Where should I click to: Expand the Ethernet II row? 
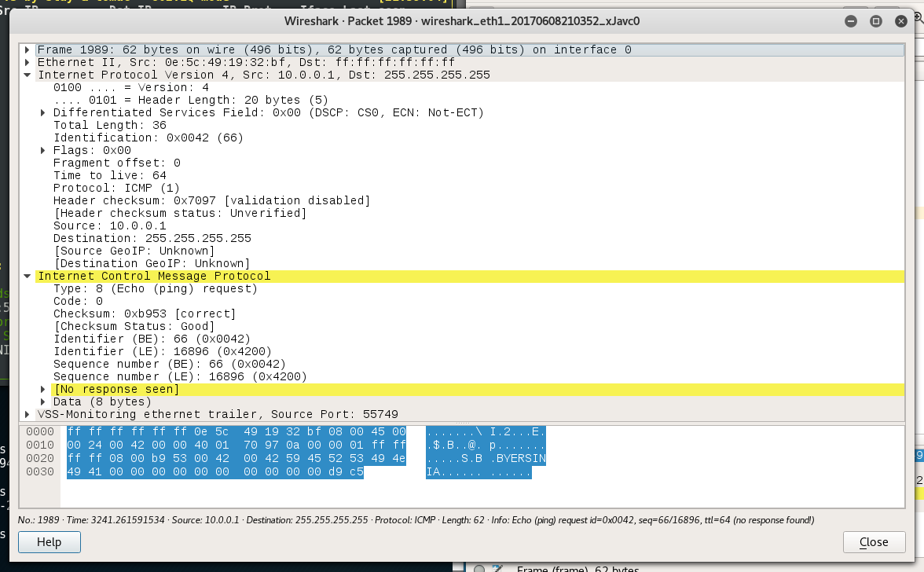(27, 62)
